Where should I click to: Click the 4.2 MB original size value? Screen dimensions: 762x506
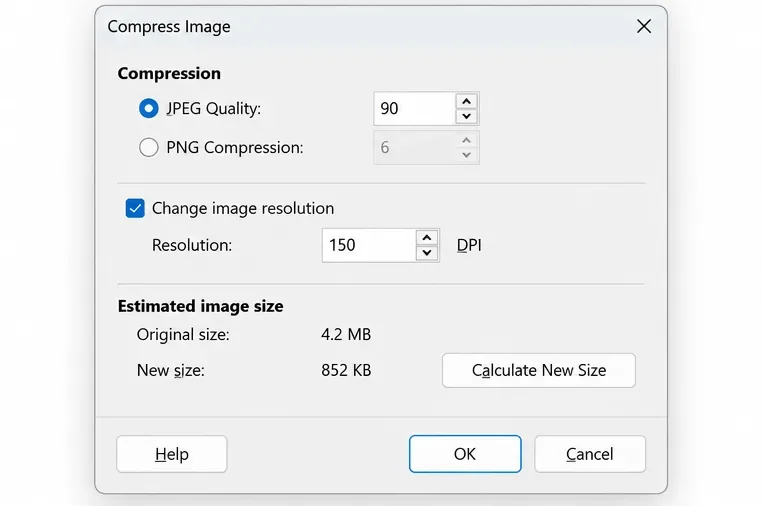coord(346,334)
